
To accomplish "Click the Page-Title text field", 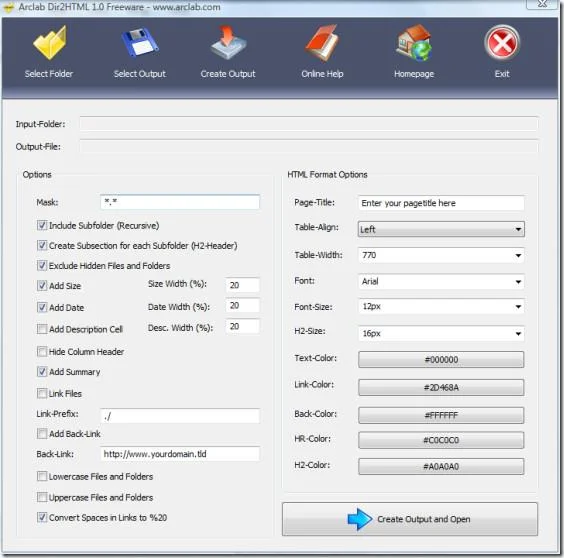I will tap(441, 203).
